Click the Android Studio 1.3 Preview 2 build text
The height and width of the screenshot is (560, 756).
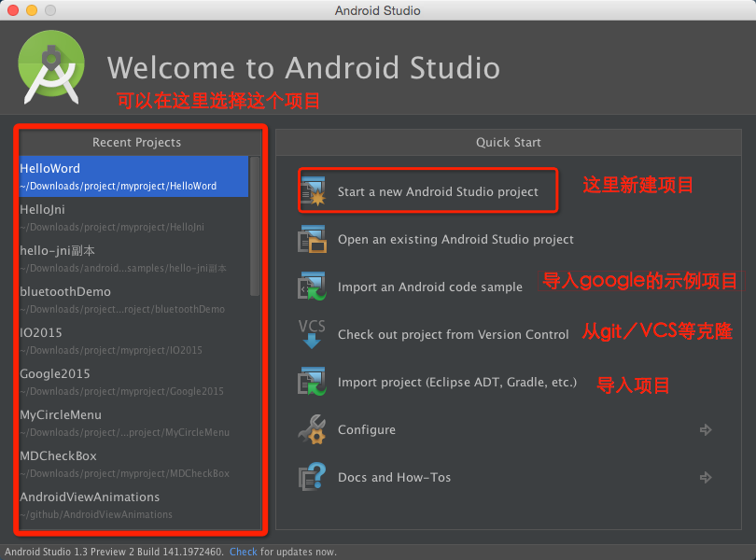point(114,552)
